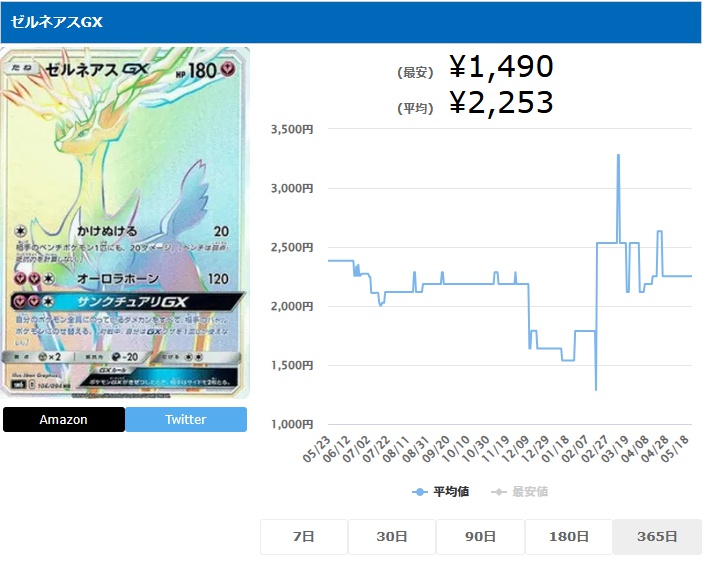The height and width of the screenshot is (564, 703).
Task: Click the 05/23 date label
Action: coord(317,449)
